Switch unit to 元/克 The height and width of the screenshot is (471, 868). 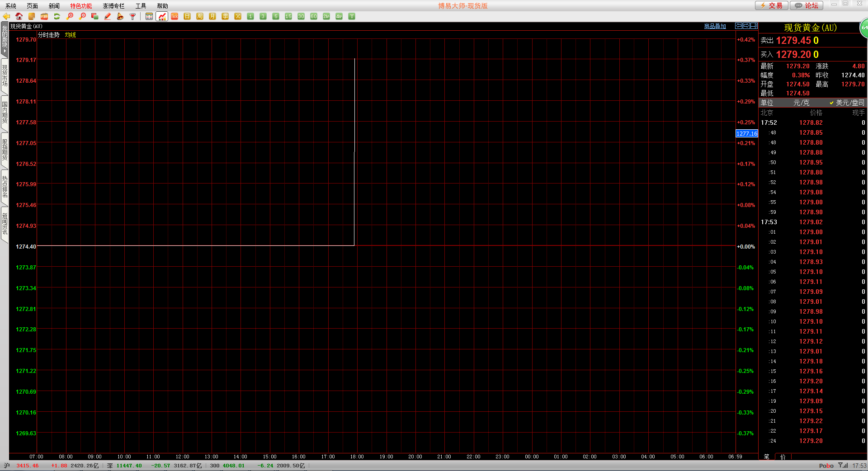(801, 103)
